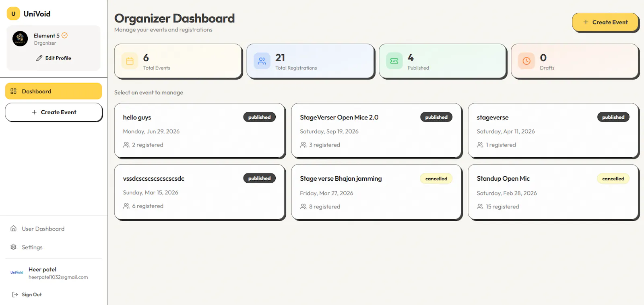This screenshot has width=644, height=305.
Task: Click the published badge on StageVerser Open Mice 2.0
Action: [436, 117]
